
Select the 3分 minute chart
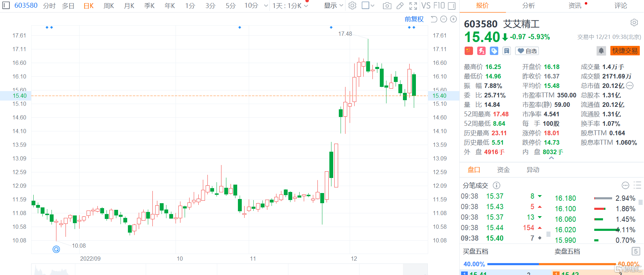(x=211, y=6)
